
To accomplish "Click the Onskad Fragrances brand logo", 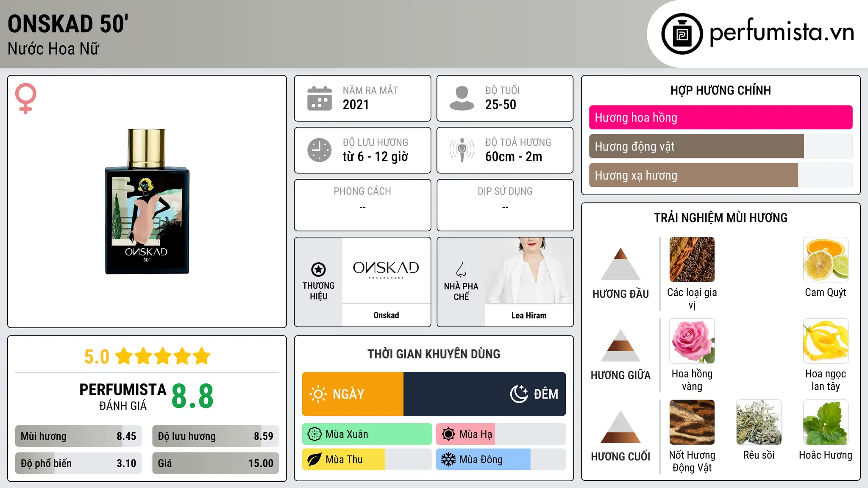I will tap(386, 270).
